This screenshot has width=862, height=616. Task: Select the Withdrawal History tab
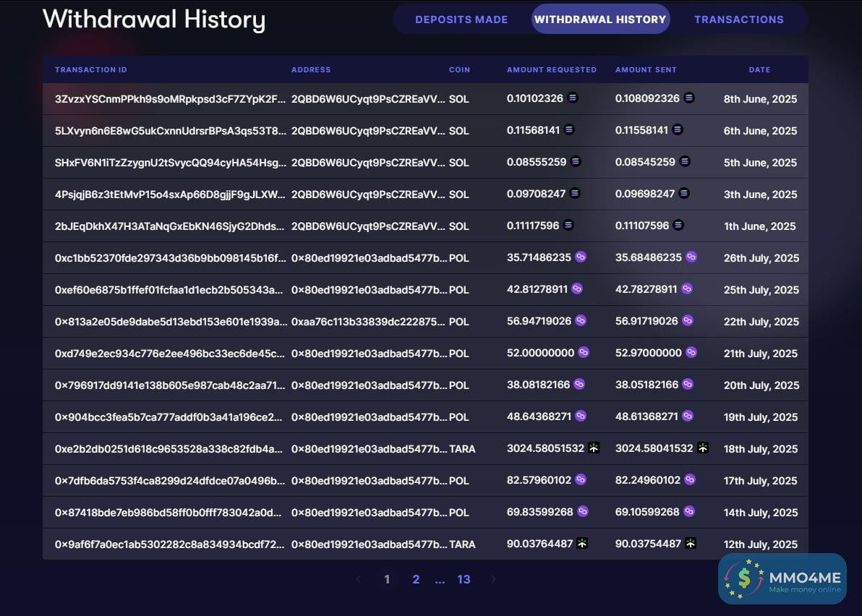click(x=600, y=20)
